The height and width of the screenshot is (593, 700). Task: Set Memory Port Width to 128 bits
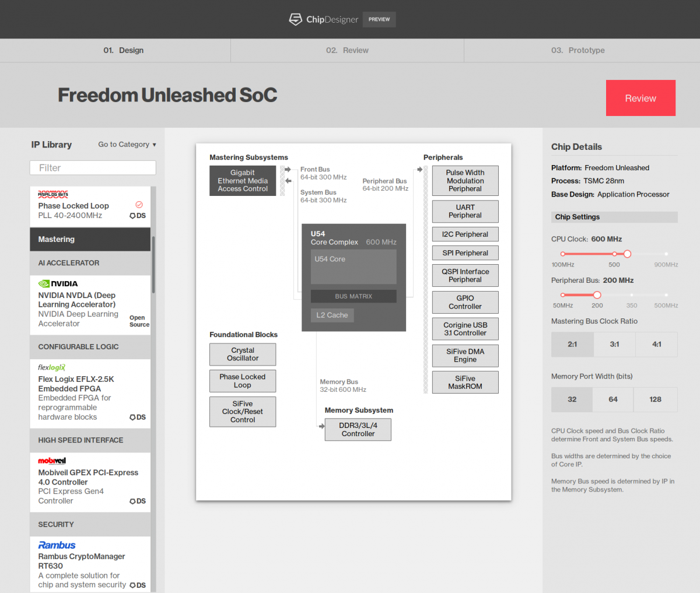tap(656, 399)
